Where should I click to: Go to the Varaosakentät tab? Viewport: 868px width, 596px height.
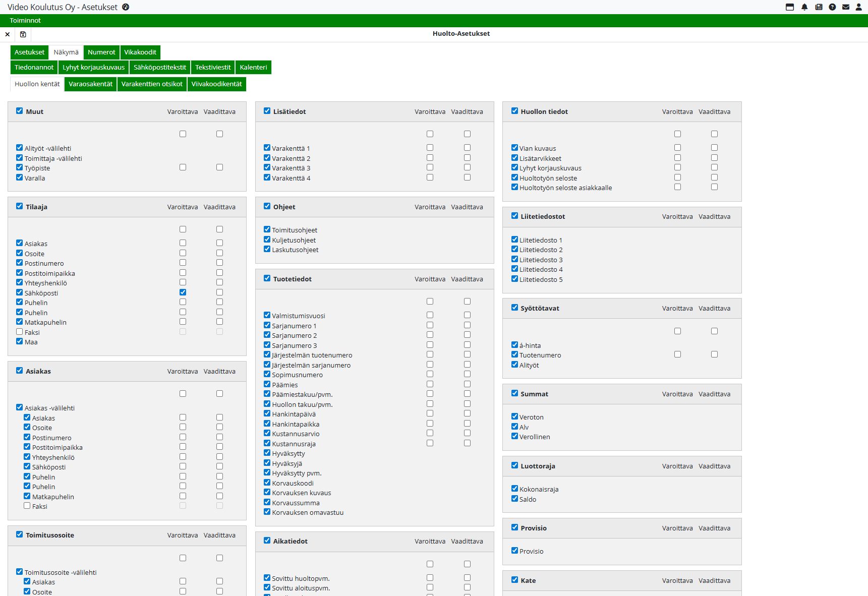coord(91,84)
